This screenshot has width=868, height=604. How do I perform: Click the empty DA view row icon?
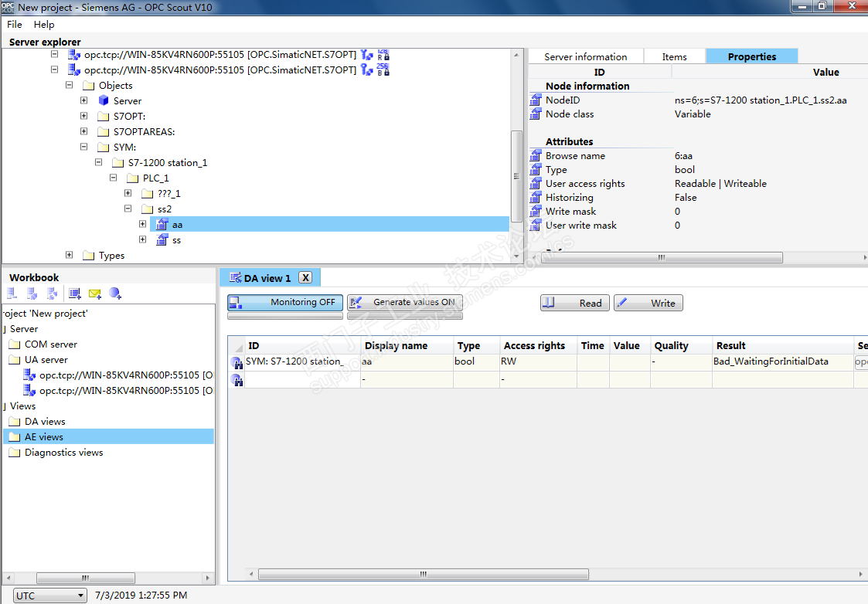point(237,380)
